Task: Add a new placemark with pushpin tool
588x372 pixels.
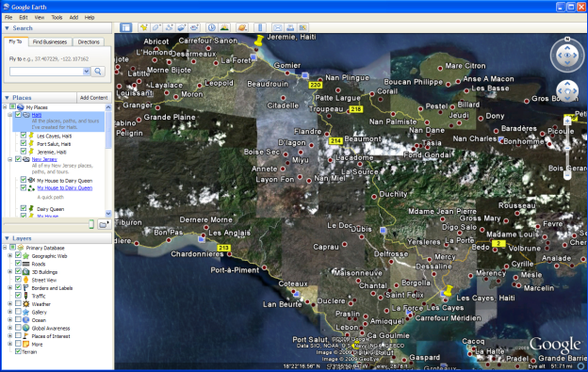Action: (143, 27)
